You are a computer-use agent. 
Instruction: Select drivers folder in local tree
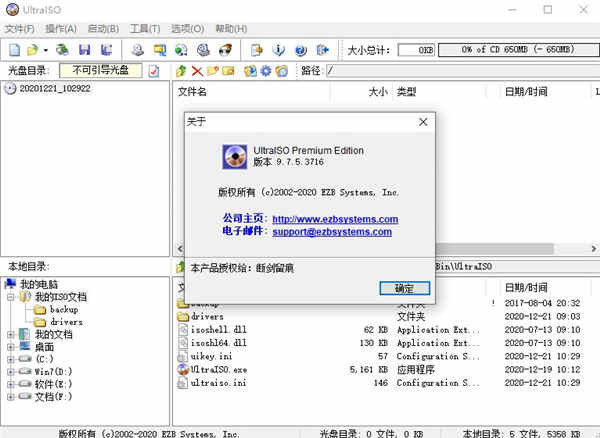66,322
